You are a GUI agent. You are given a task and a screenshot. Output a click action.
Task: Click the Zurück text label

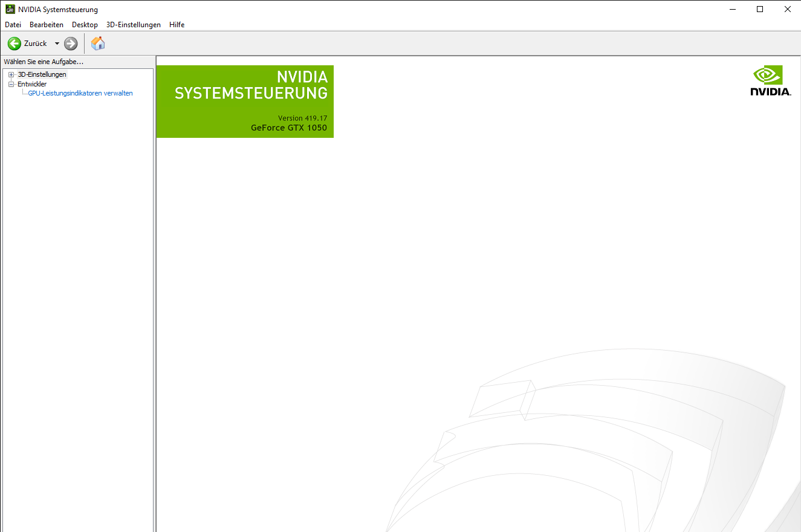click(x=36, y=44)
